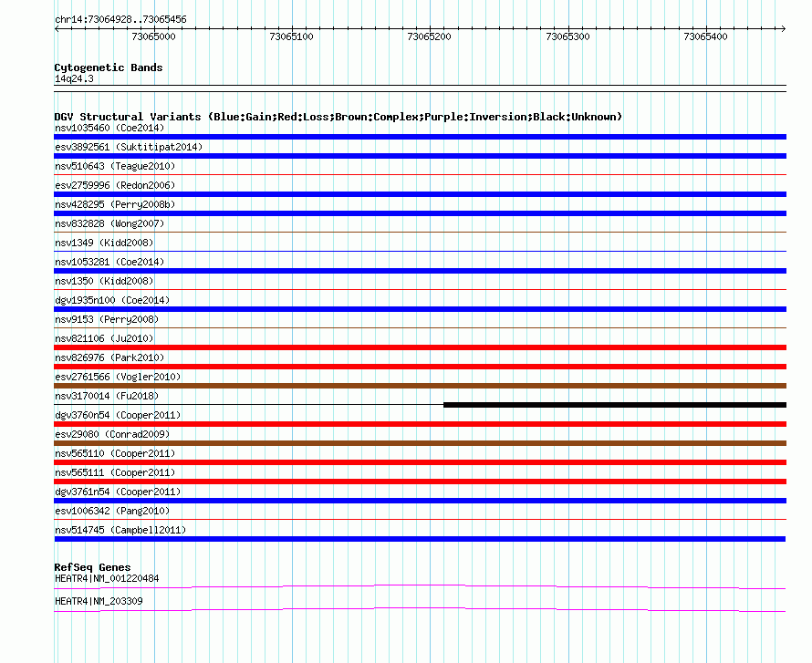Viewport: 812px width, 663px height.
Task: Select nsv428295 (Perry2008b) variant label
Action: 115,204
